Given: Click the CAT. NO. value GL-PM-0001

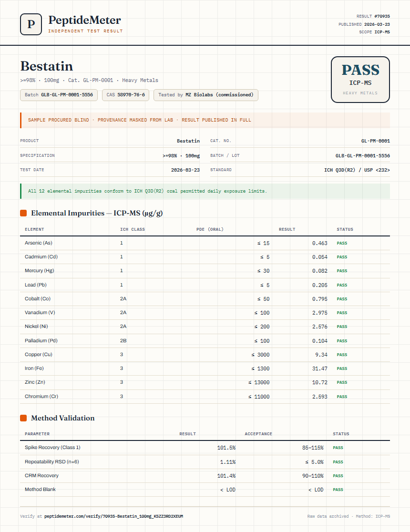Looking at the screenshot, I should click(x=375, y=141).
